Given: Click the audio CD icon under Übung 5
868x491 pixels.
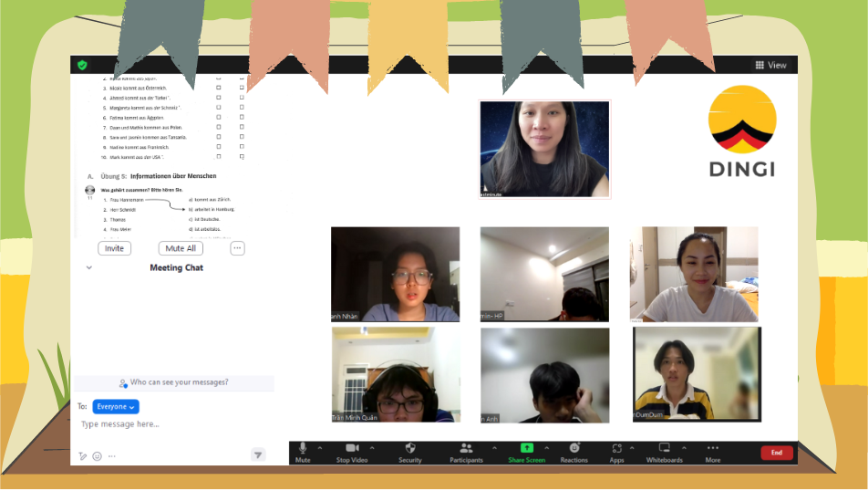Looking at the screenshot, I should [x=89, y=190].
